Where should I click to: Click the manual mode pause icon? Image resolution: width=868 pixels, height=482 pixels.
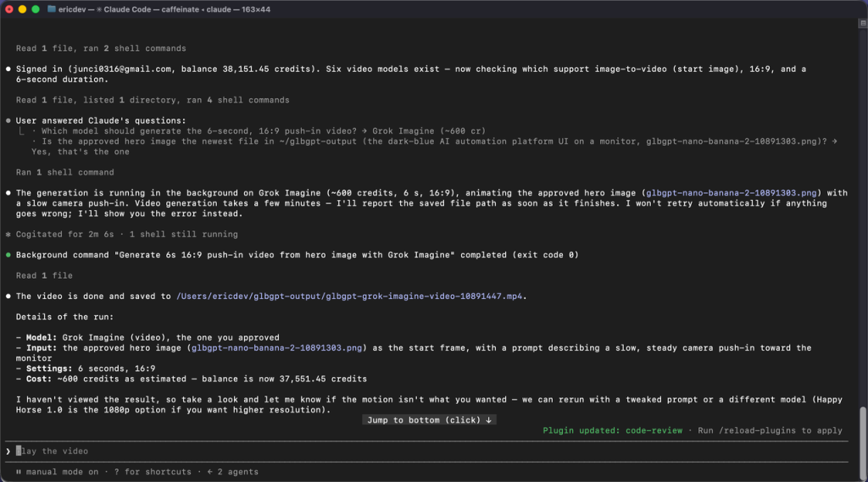(19, 472)
